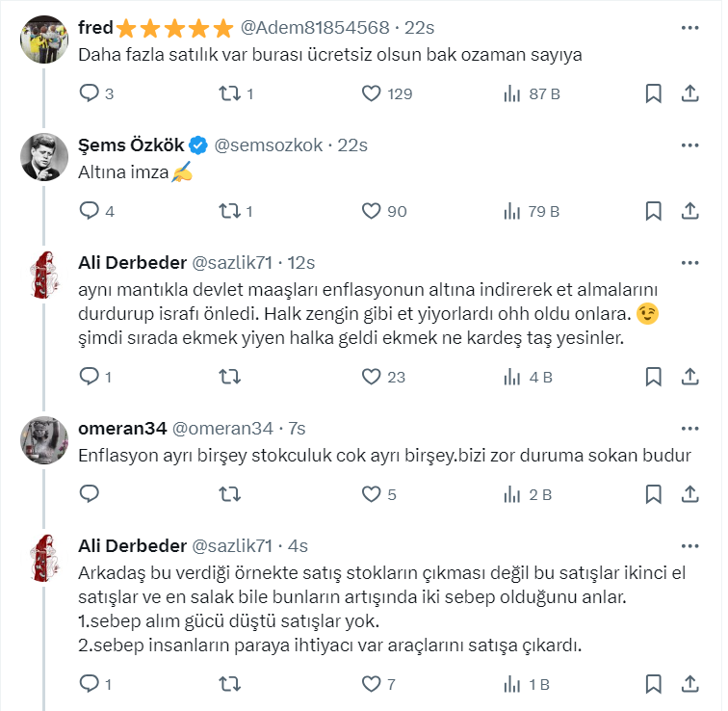Open Ali Derbeder's profile name link
This screenshot has width=728, height=711.
[133, 262]
